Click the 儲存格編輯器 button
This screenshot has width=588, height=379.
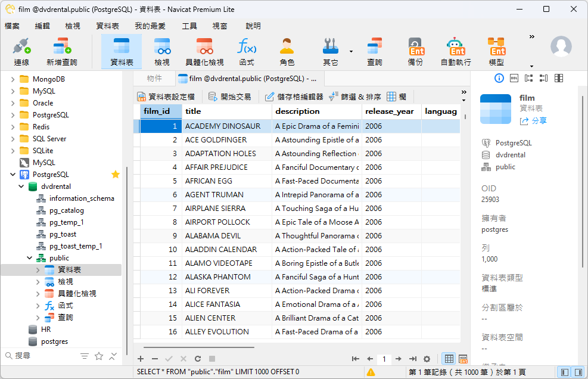[301, 97]
